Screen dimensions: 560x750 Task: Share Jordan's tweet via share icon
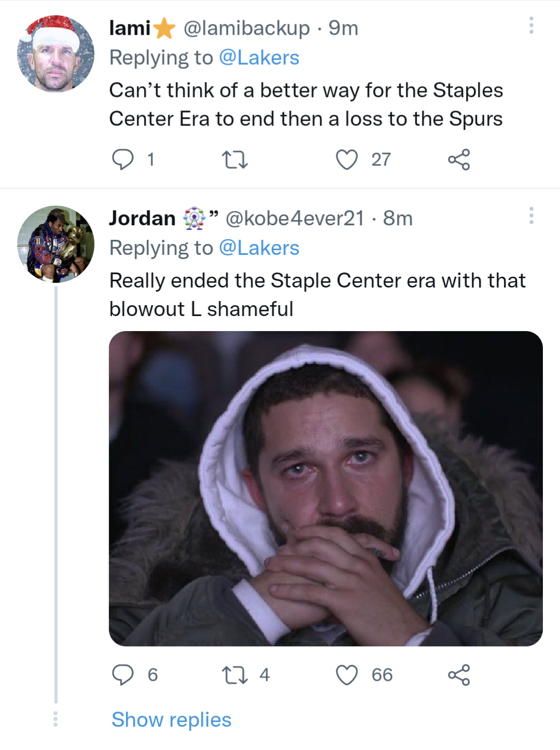[459, 675]
